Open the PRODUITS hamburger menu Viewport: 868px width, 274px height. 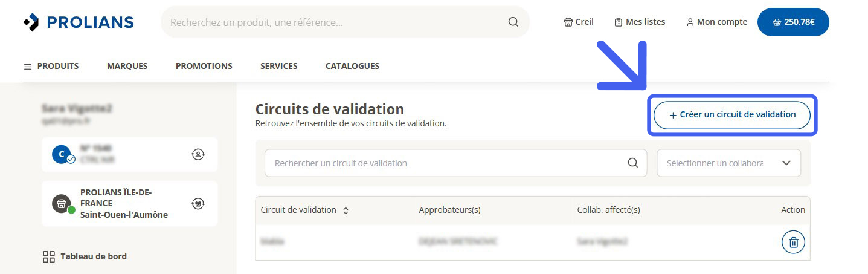pyautogui.click(x=51, y=66)
